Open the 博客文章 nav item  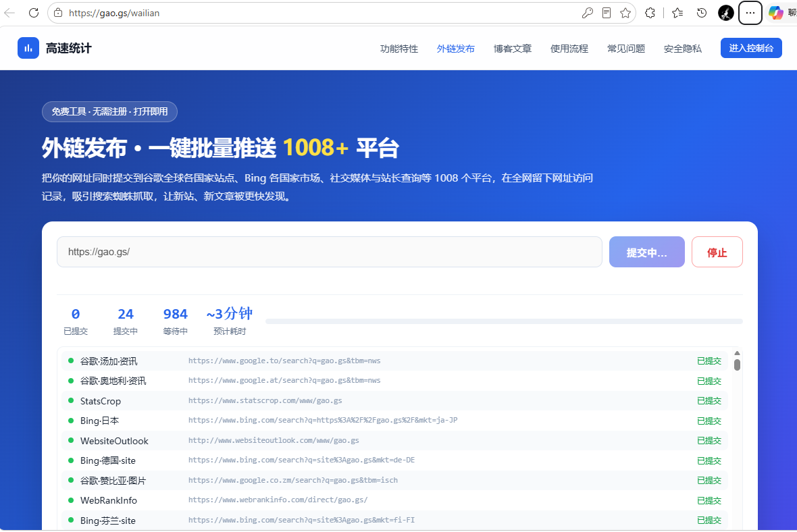click(x=513, y=49)
